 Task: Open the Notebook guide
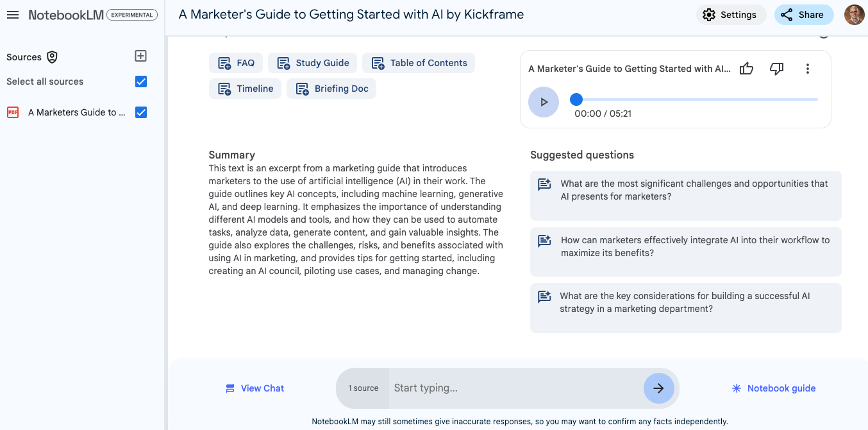[774, 388]
